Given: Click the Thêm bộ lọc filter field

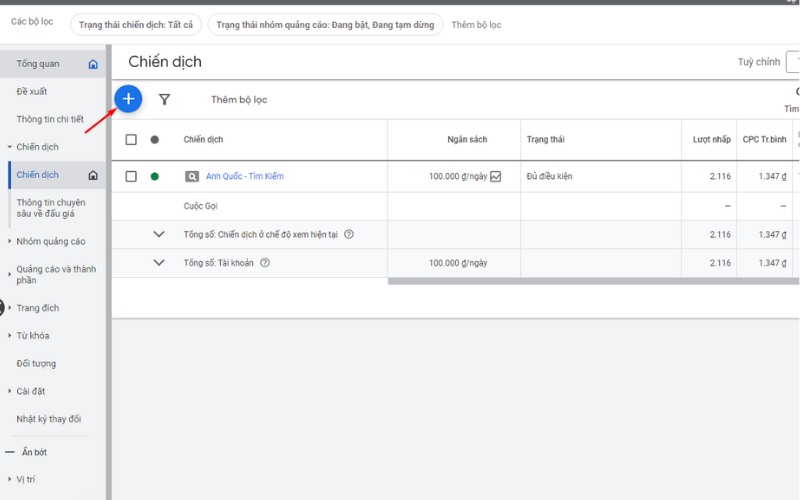Looking at the screenshot, I should [239, 100].
